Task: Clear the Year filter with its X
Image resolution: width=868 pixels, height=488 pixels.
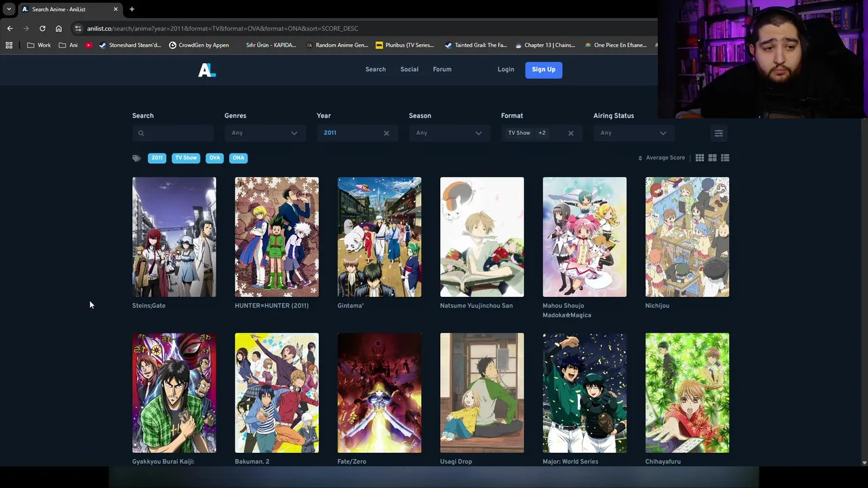Action: 387,133
